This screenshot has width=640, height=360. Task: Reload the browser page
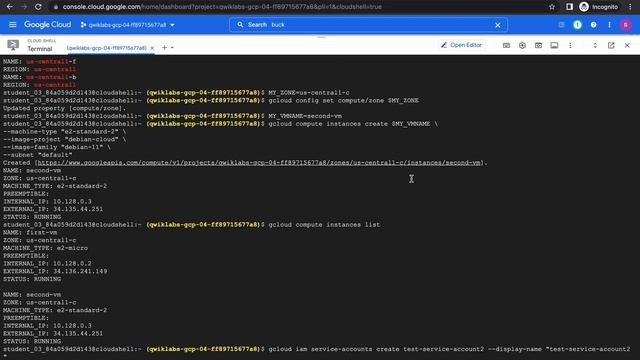38,7
